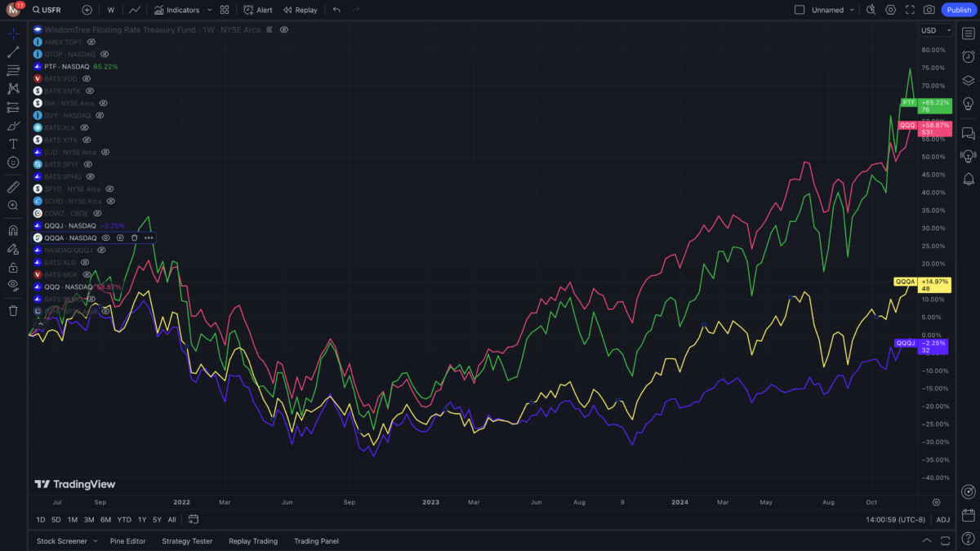Open the W interval selector

coord(110,10)
